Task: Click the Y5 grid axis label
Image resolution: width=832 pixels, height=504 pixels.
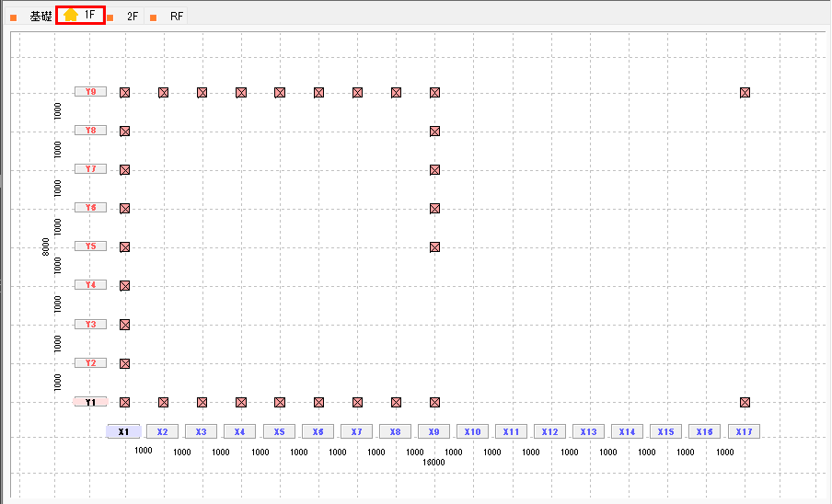Action: click(90, 246)
